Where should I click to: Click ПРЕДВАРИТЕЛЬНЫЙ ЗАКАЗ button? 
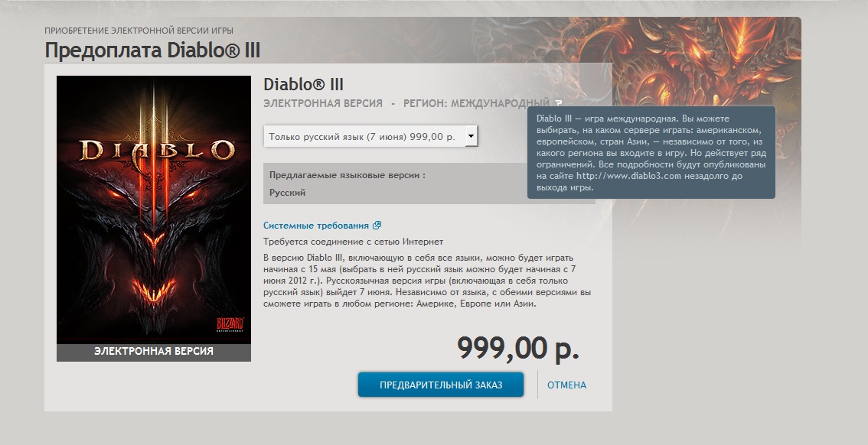(x=441, y=385)
